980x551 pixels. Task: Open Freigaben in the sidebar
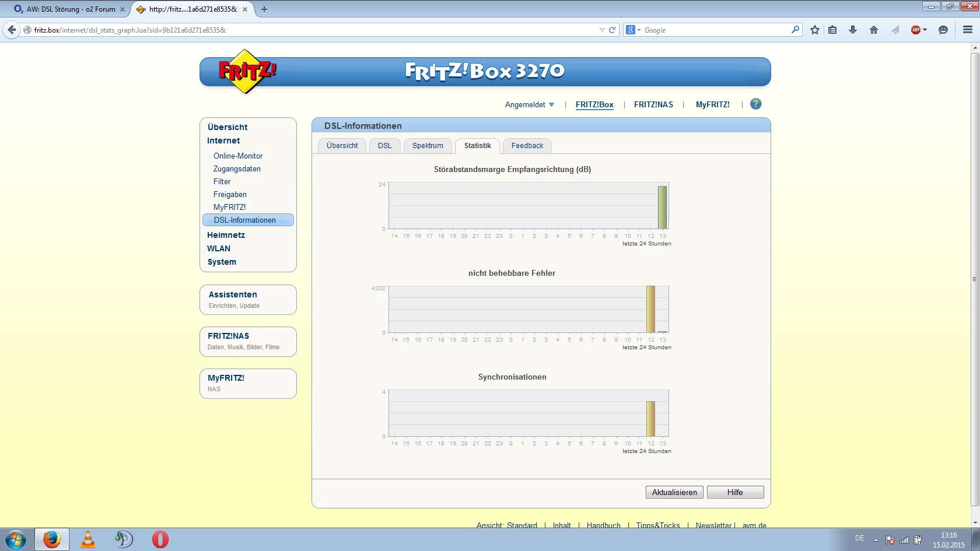coord(230,195)
